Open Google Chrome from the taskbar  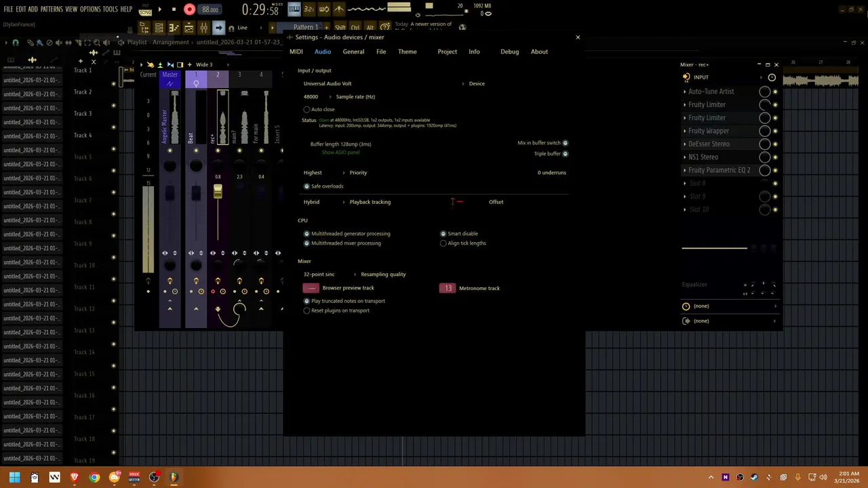[94, 477]
